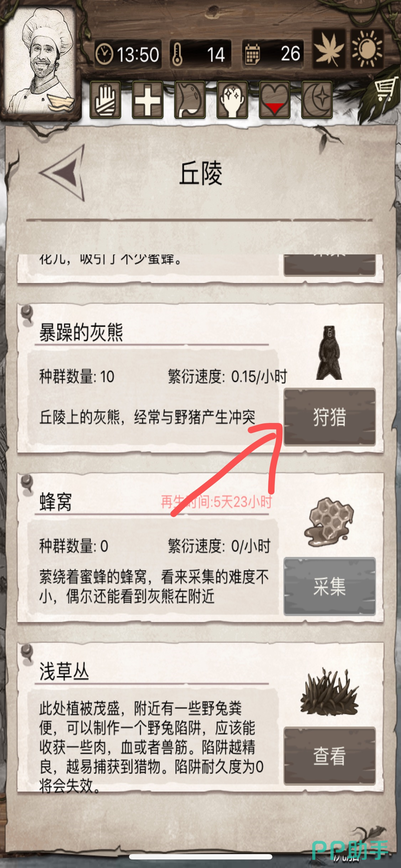Check the heart mood status icon
401x868 pixels.
pos(274,100)
